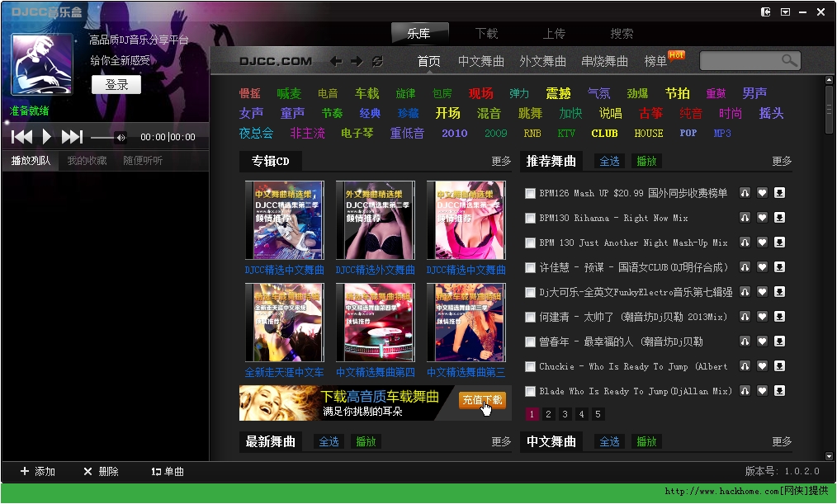
Task: Download the 许佳慧 - 预谋 track
Action: tap(779, 267)
